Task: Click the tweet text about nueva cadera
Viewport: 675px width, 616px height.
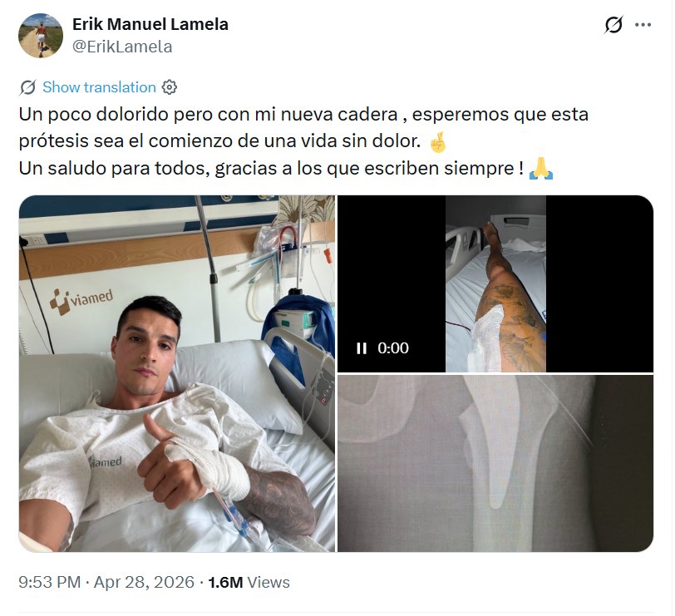Action: [303, 140]
